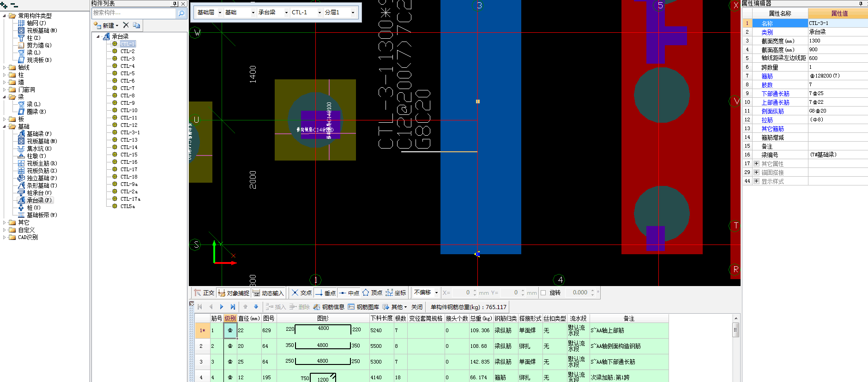Click the search magnifier in component list
The height and width of the screenshot is (382, 868).
[181, 13]
